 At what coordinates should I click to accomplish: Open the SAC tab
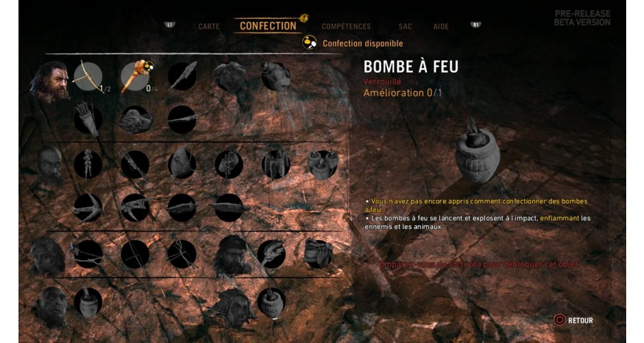[405, 26]
